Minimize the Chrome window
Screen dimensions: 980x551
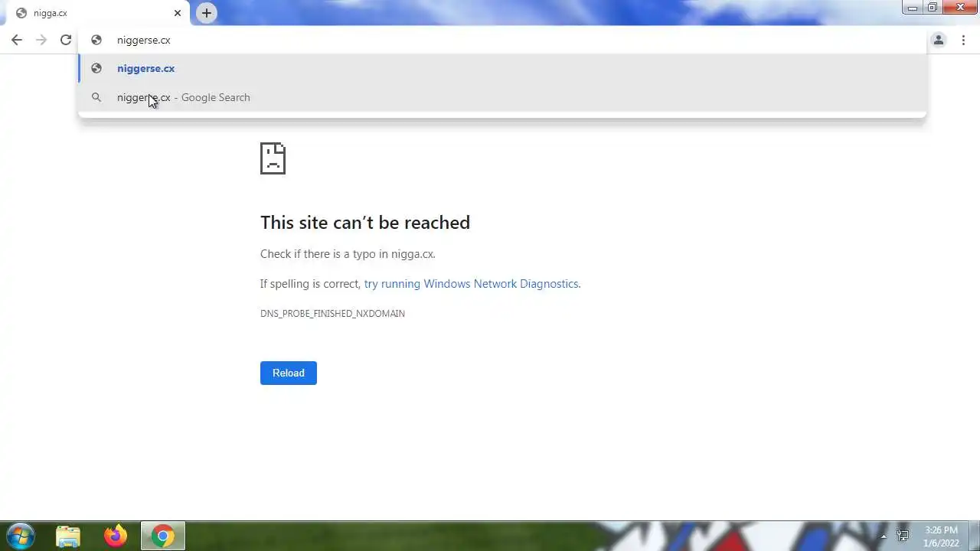[913, 8]
